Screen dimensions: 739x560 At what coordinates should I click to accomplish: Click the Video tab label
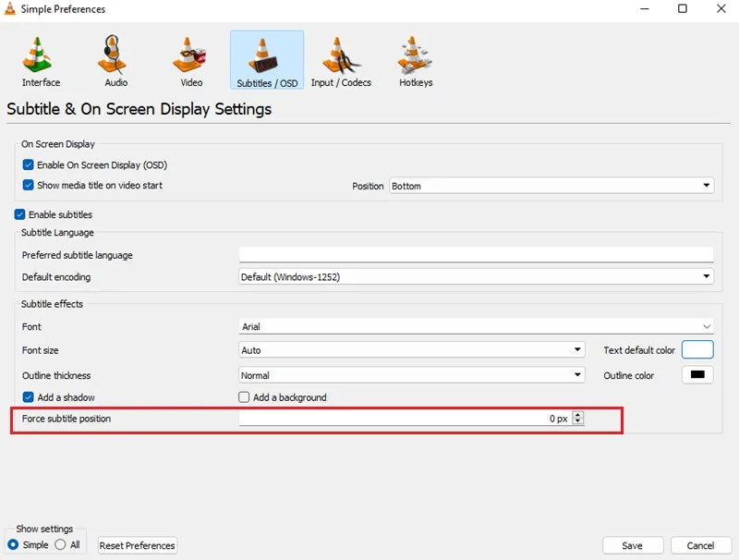tap(191, 82)
